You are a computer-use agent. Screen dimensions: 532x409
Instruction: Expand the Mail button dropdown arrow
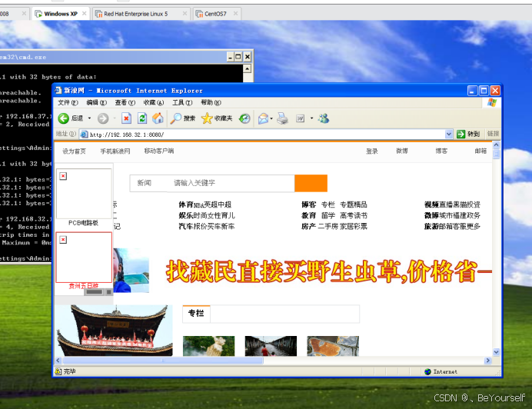pyautogui.click(x=271, y=118)
